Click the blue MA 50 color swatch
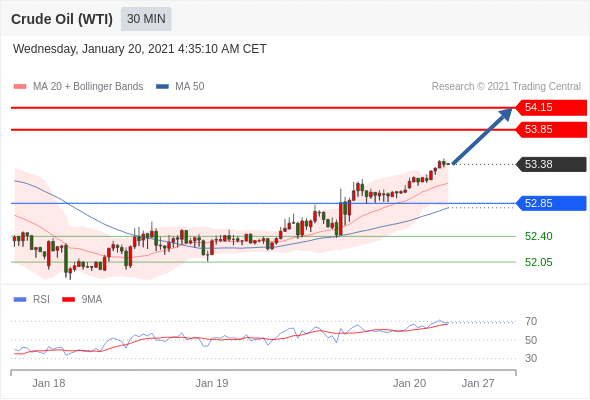This screenshot has width=590, height=400. [x=162, y=87]
